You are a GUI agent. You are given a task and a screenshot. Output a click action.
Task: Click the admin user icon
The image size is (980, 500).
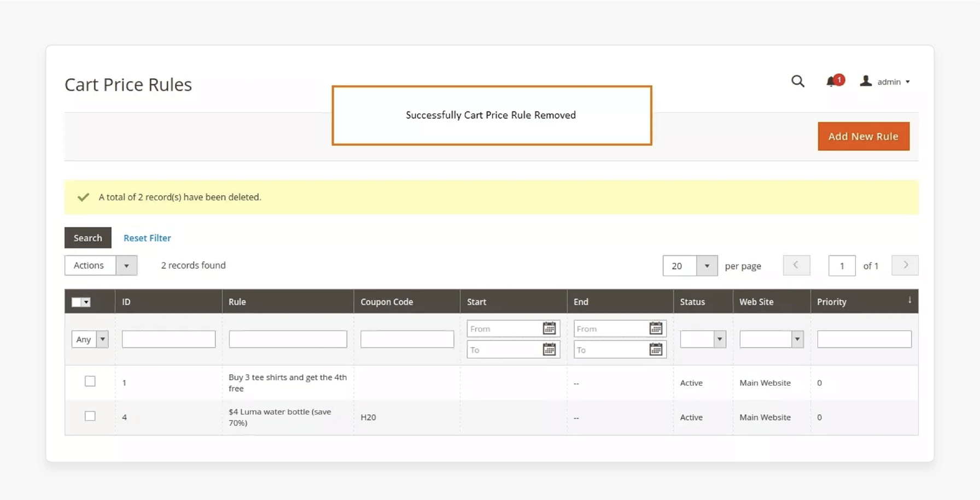point(866,81)
